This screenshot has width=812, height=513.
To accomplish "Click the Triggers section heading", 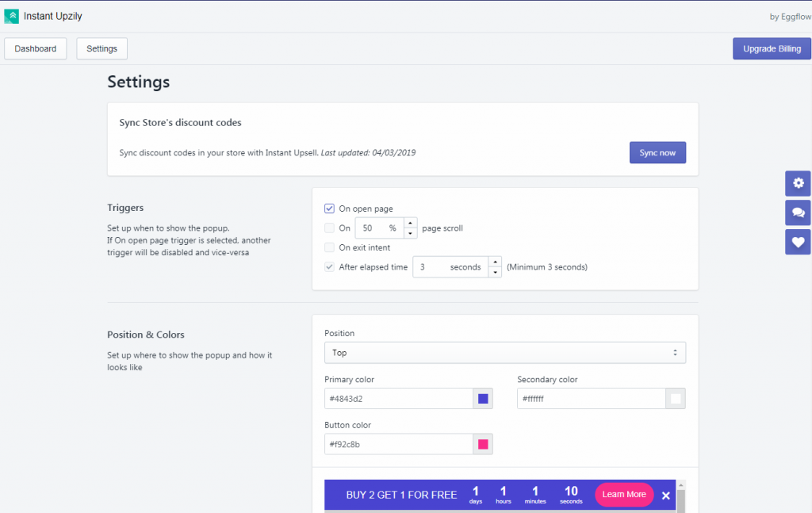I will (125, 208).
